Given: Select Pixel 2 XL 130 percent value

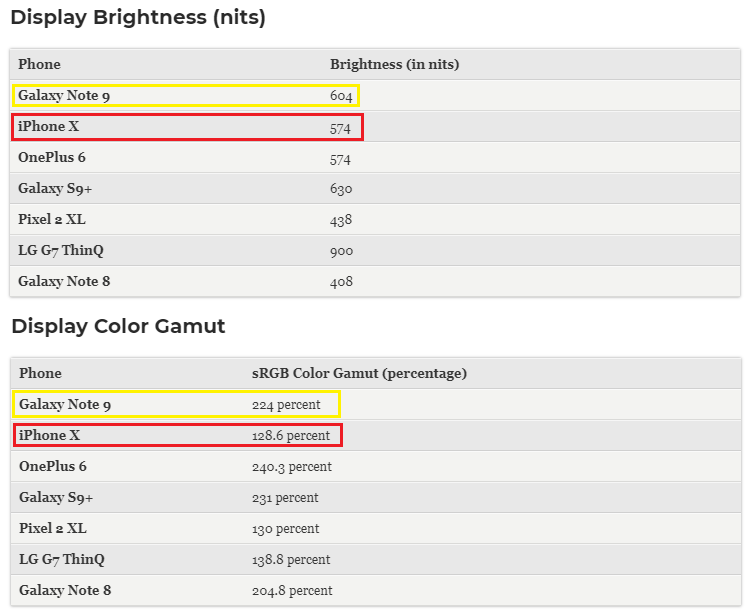Looking at the screenshot, I should (x=286, y=529).
